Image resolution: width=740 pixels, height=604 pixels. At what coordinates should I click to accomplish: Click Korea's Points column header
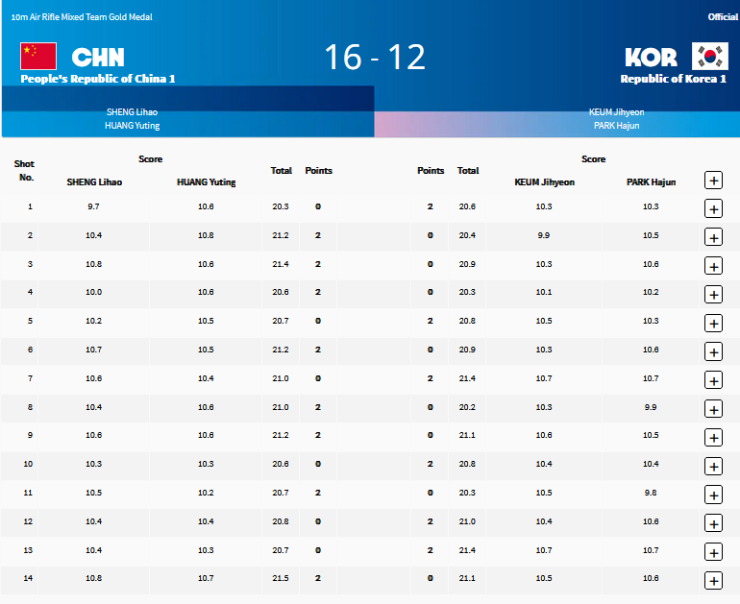430,170
